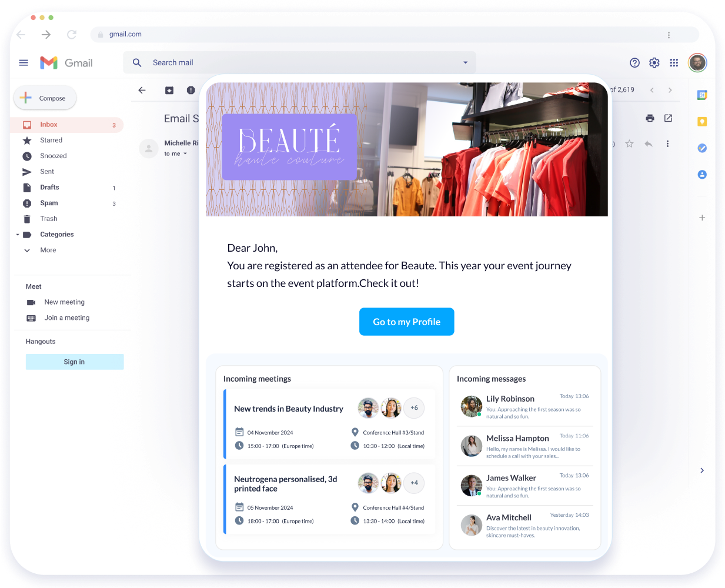Image resolution: width=725 pixels, height=588 pixels.
Task: Expand the search options dropdown arrow
Action: (465, 63)
